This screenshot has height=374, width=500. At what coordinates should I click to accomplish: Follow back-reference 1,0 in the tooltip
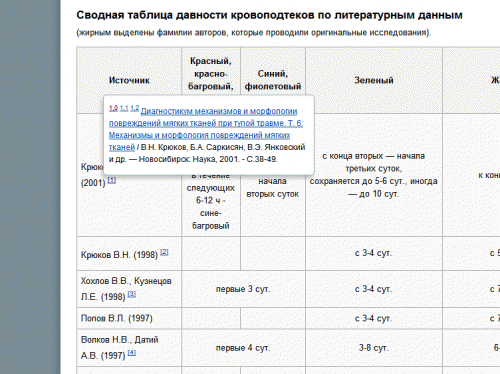coord(113,108)
